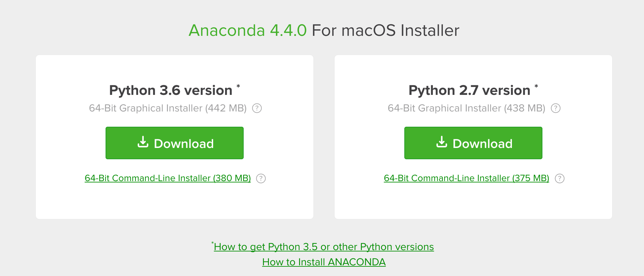Open the 64-Bit Command-Line Installer (380 MB) link

click(x=168, y=178)
